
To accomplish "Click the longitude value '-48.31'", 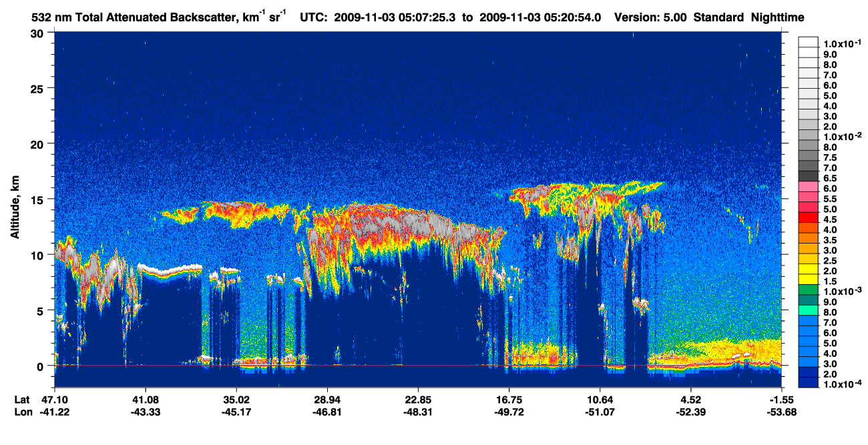I will [418, 412].
